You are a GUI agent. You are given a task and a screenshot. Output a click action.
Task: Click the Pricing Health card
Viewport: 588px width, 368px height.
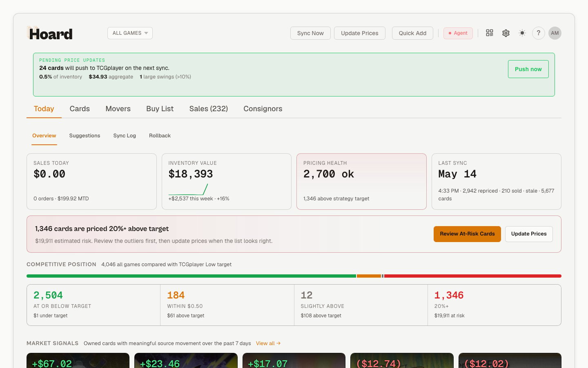[361, 182]
